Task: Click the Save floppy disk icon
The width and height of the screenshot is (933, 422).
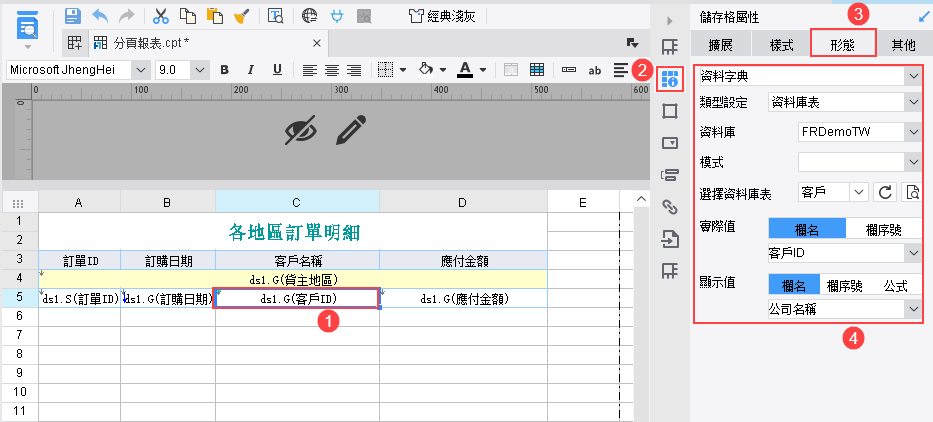Action: click(x=73, y=15)
